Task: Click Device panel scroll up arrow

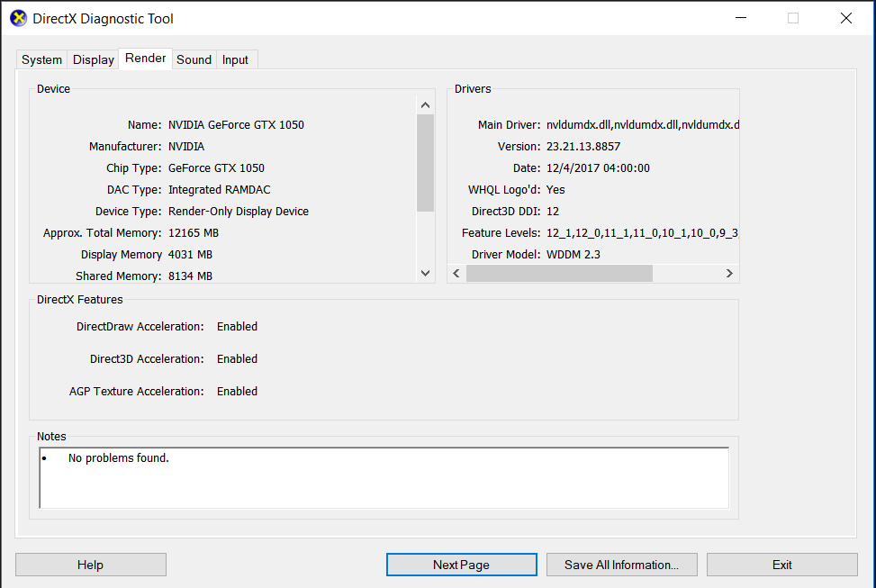Action: [x=425, y=105]
